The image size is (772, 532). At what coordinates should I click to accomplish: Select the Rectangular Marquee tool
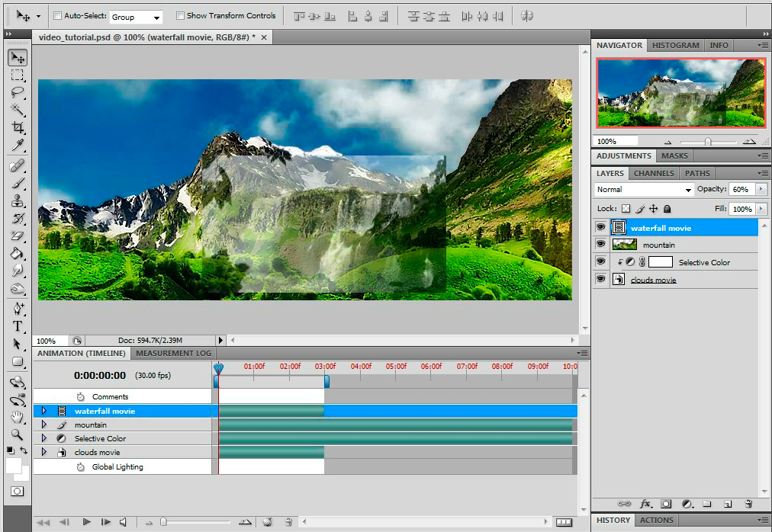[18, 75]
